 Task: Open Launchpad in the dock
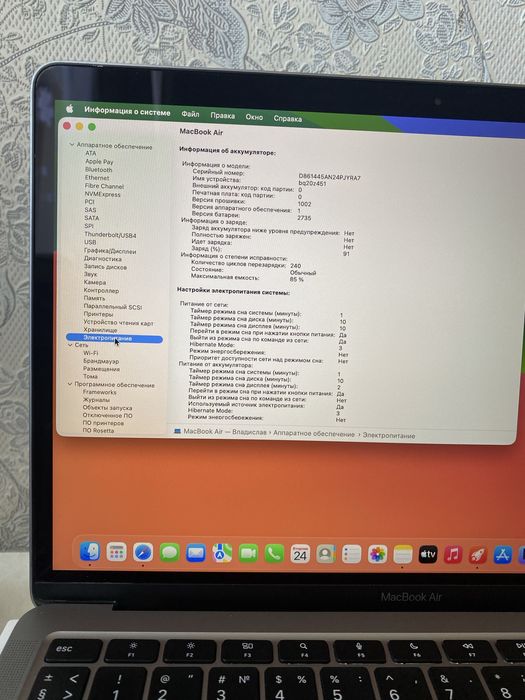coord(117,552)
